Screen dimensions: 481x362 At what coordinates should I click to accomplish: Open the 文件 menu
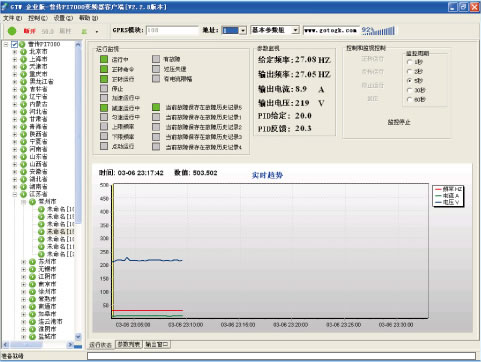[x=12, y=18]
